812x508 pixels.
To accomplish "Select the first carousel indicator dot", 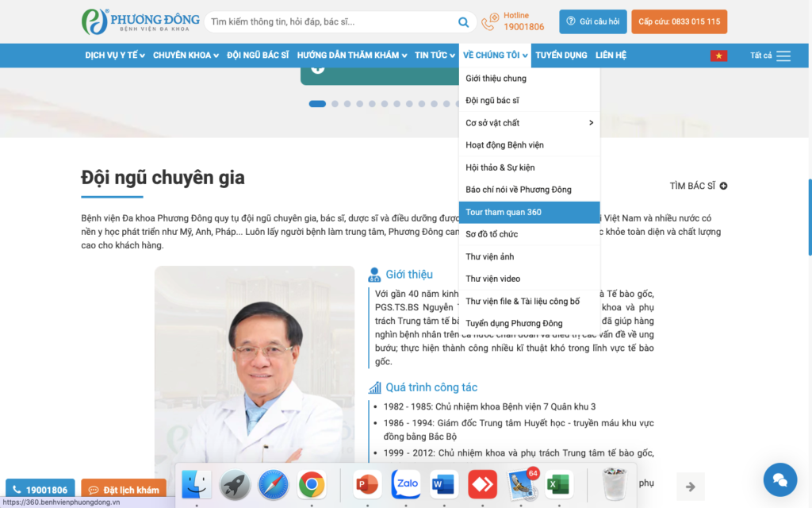I will pos(317,104).
